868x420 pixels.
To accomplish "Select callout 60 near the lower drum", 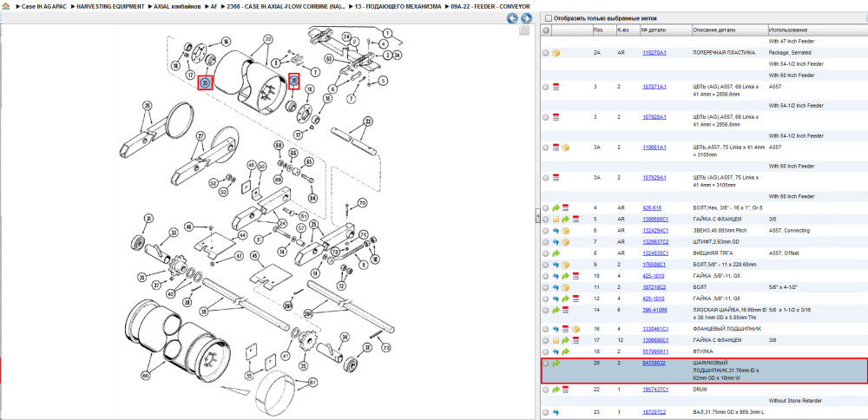I will click(146, 375).
